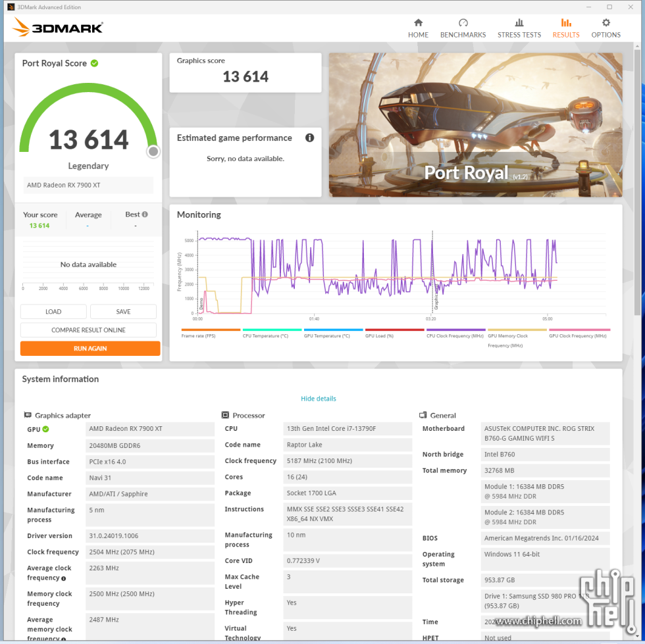Click the Legendary rating text
Viewport: 645px width, 644px height.
pos(88,166)
